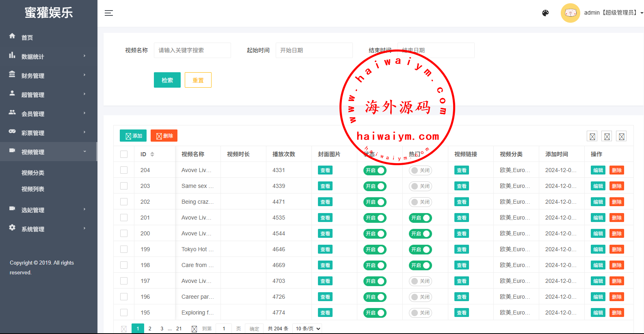This screenshot has width=644, height=334.
Task: Sort the table by the ID column arrows
Action: (152, 154)
